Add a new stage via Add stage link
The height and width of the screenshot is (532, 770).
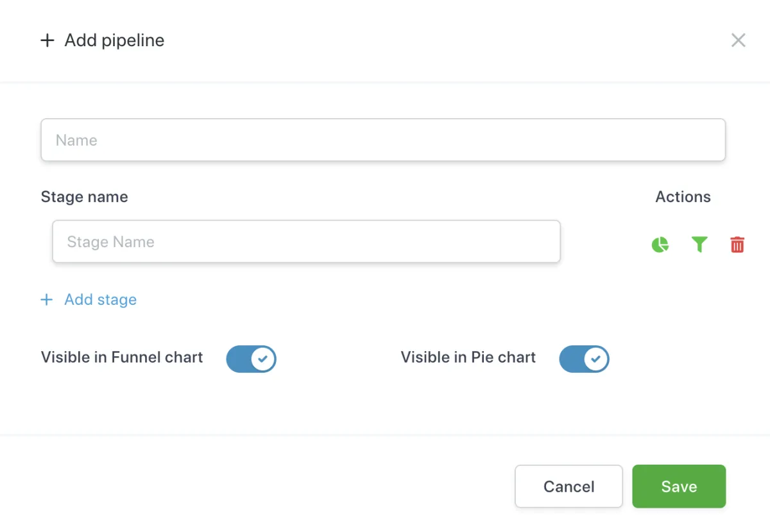click(100, 300)
